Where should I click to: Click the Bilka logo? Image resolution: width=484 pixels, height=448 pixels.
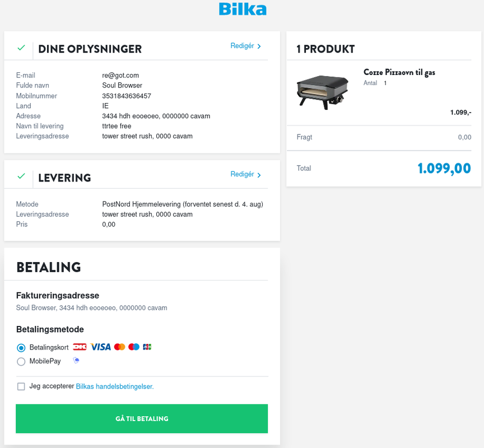(242, 9)
